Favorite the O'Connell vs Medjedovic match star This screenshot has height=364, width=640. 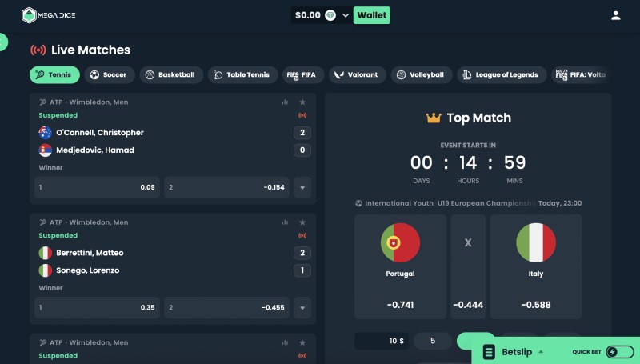click(x=302, y=102)
